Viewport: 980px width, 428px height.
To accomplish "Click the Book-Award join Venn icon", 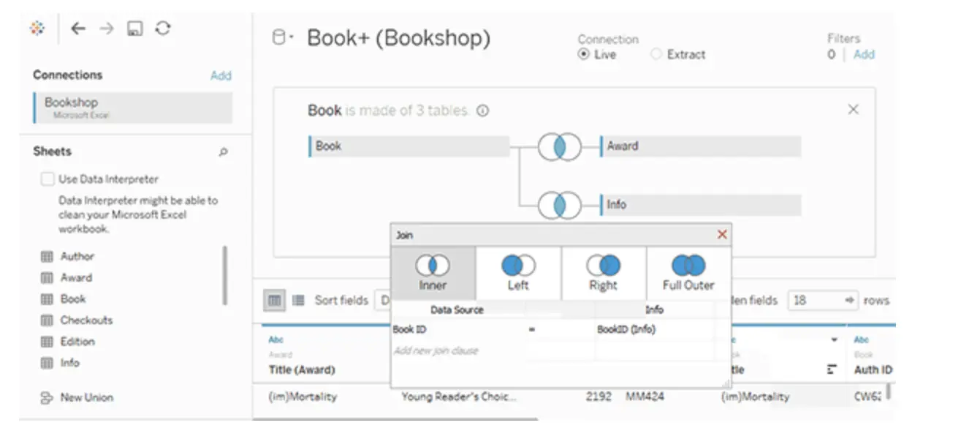I will point(560,147).
